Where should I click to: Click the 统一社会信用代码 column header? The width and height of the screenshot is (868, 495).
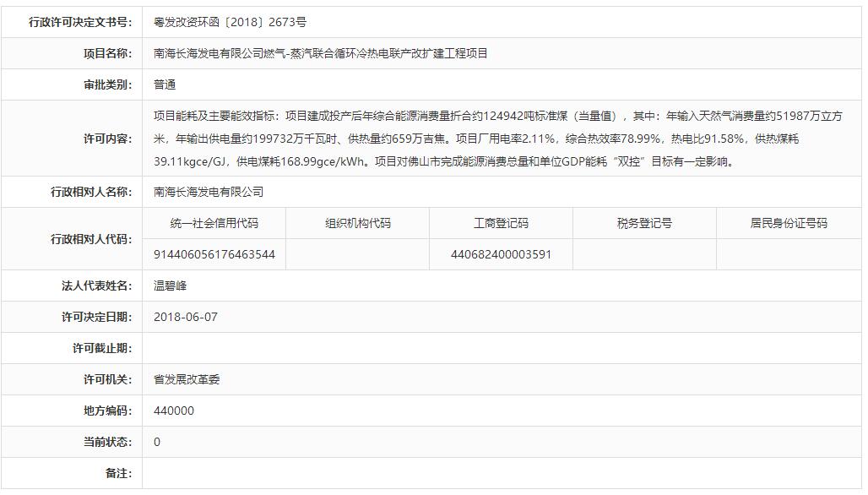(x=214, y=224)
